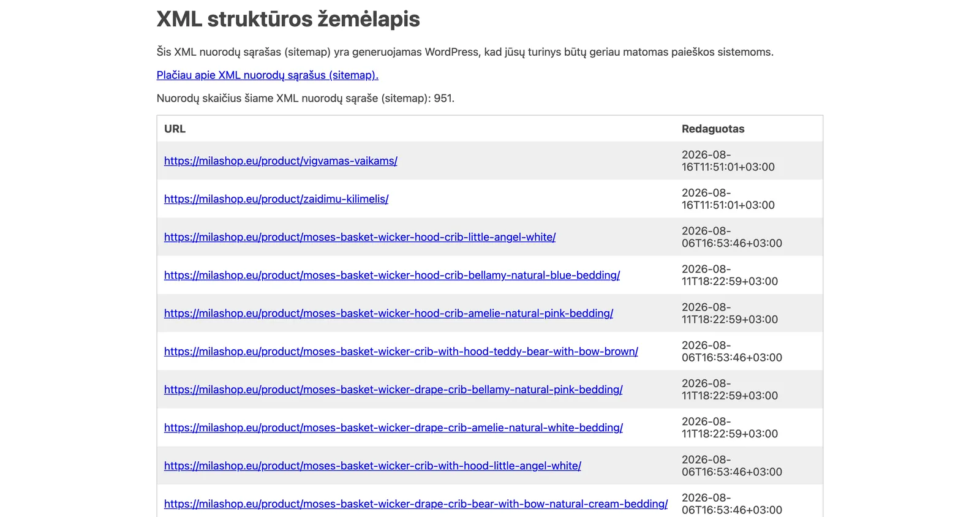The height and width of the screenshot is (517, 980).
Task: Select the modified date in the vigvamas-vaikams row
Action: coord(728,161)
